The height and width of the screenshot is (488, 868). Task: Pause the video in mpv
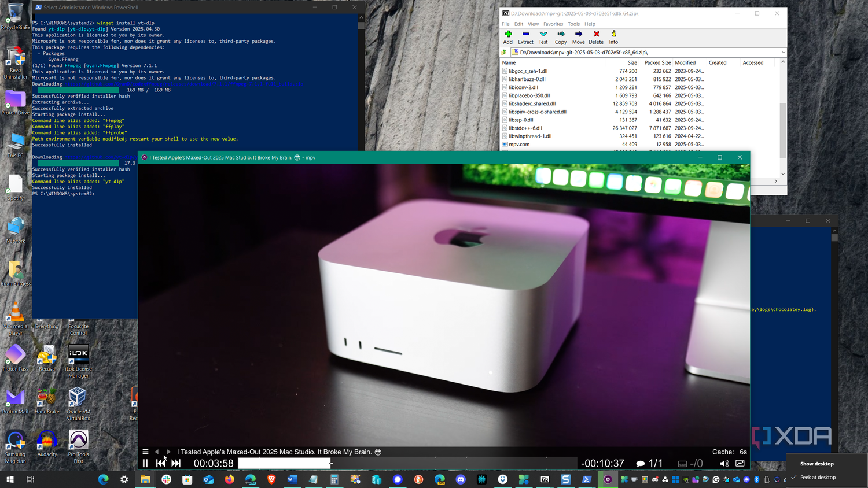click(x=145, y=463)
